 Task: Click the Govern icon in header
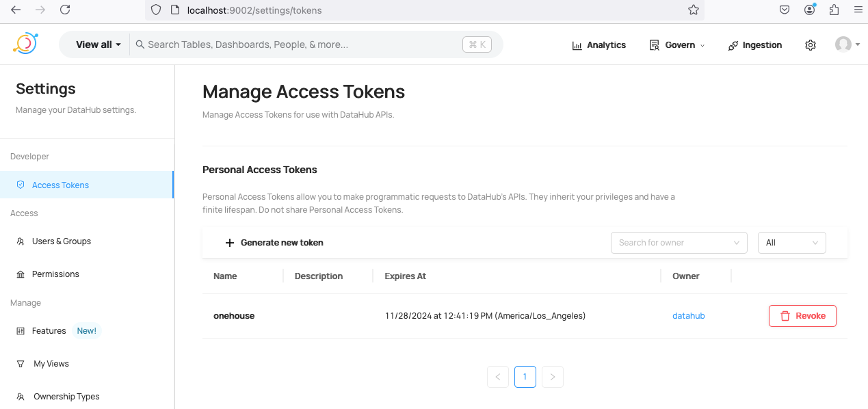pyautogui.click(x=655, y=45)
